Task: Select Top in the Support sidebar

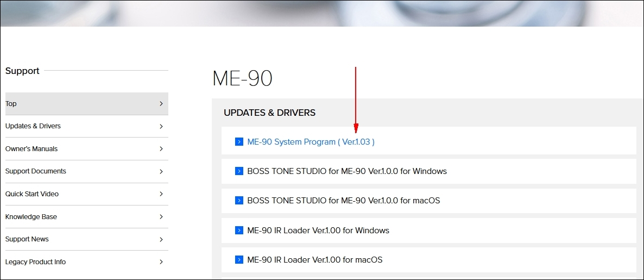Action: [87, 104]
